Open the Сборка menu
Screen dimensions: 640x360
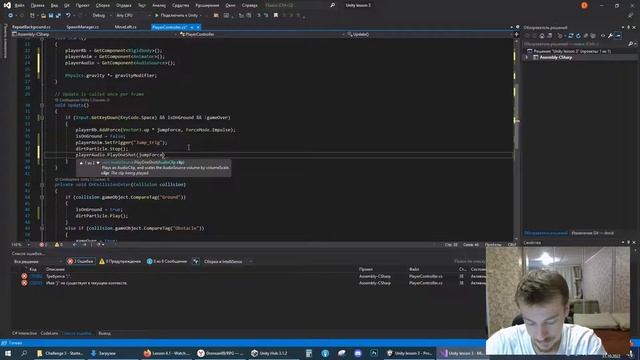[x=103, y=5]
